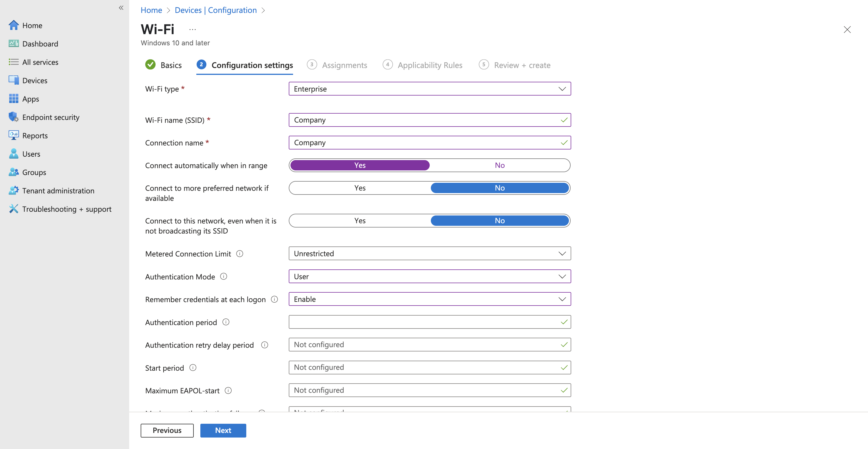
Task: Show info for Maximum EAPOL-start
Action: (x=228, y=390)
